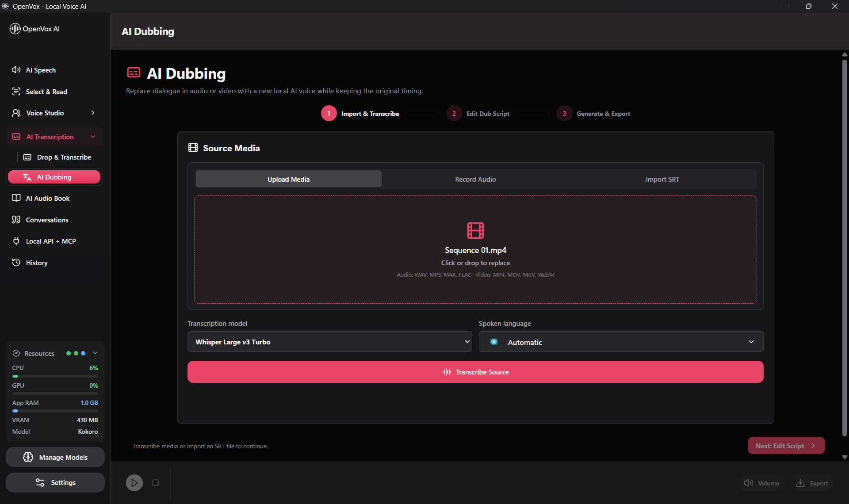
Task: Minimize the OpenVox window
Action: (783, 6)
